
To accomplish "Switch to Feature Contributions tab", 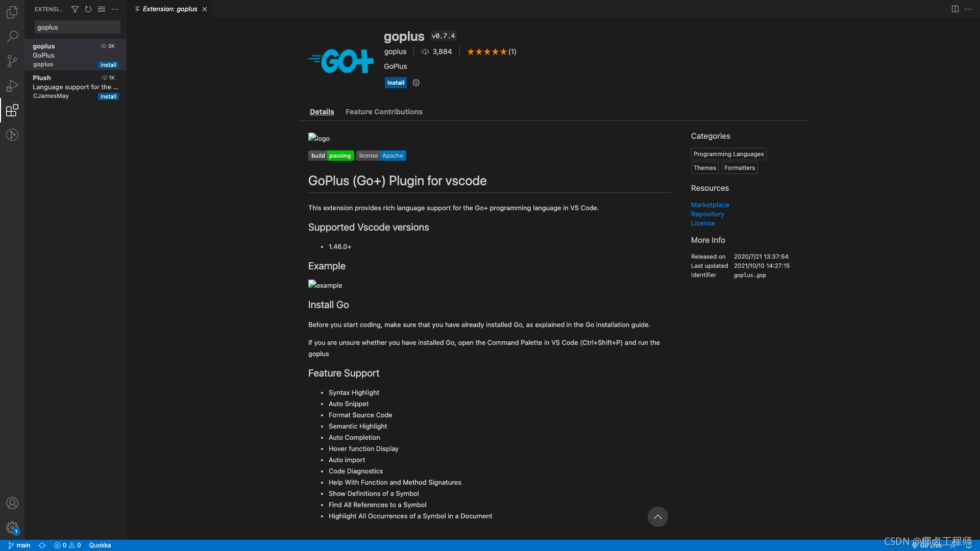I will (384, 112).
